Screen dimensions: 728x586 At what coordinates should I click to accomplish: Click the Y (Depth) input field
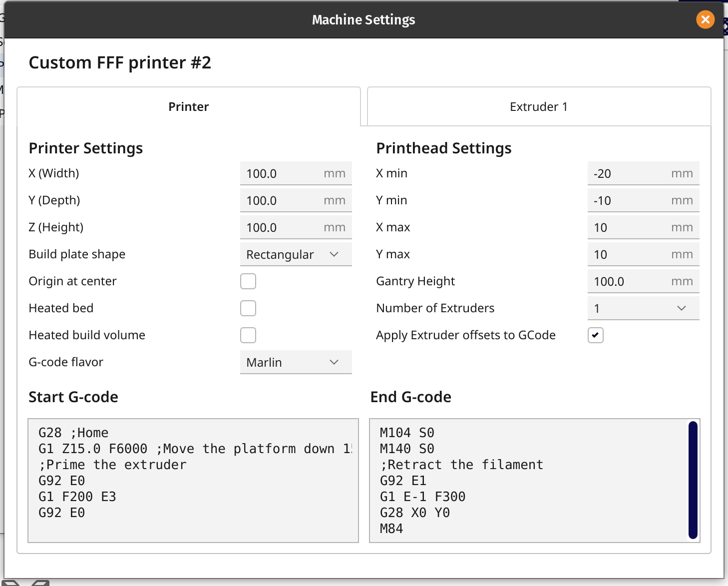pyautogui.click(x=296, y=200)
